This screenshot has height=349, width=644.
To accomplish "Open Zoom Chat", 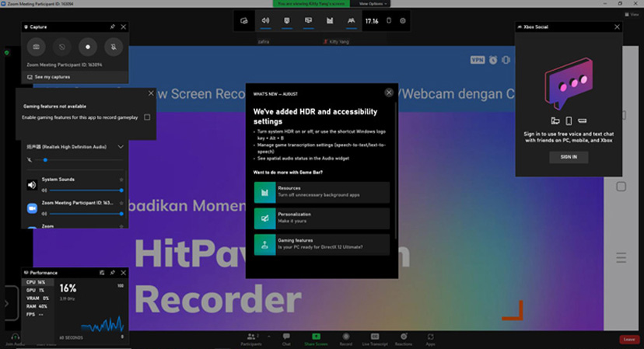I will click(286, 340).
